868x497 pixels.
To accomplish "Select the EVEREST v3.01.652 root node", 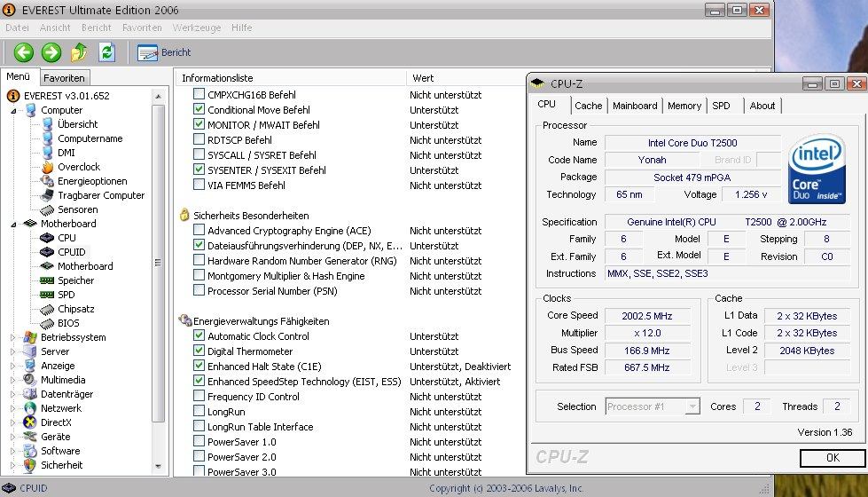I will pos(66,96).
